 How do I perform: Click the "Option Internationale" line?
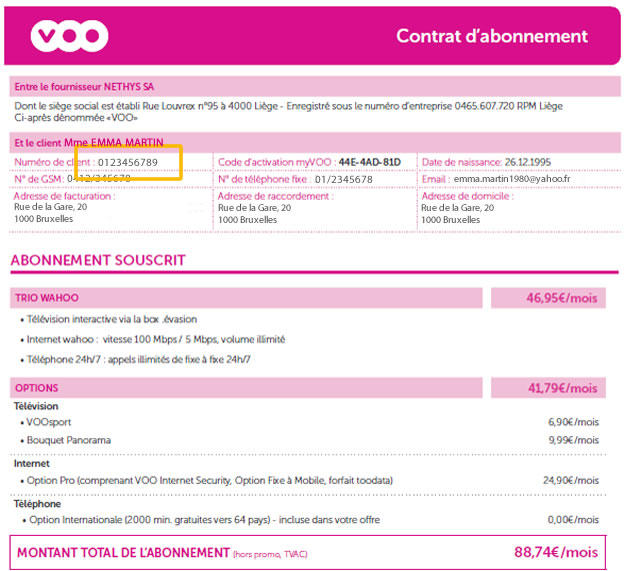[204, 520]
